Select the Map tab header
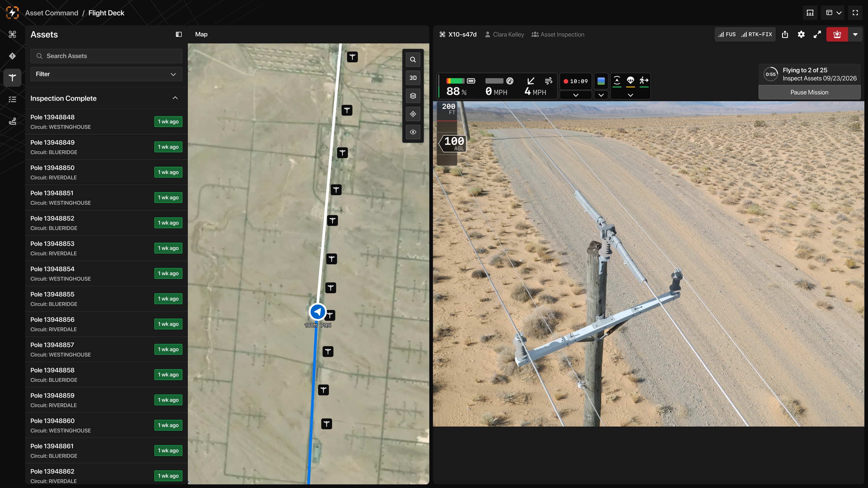The height and width of the screenshot is (488, 868). coord(201,34)
